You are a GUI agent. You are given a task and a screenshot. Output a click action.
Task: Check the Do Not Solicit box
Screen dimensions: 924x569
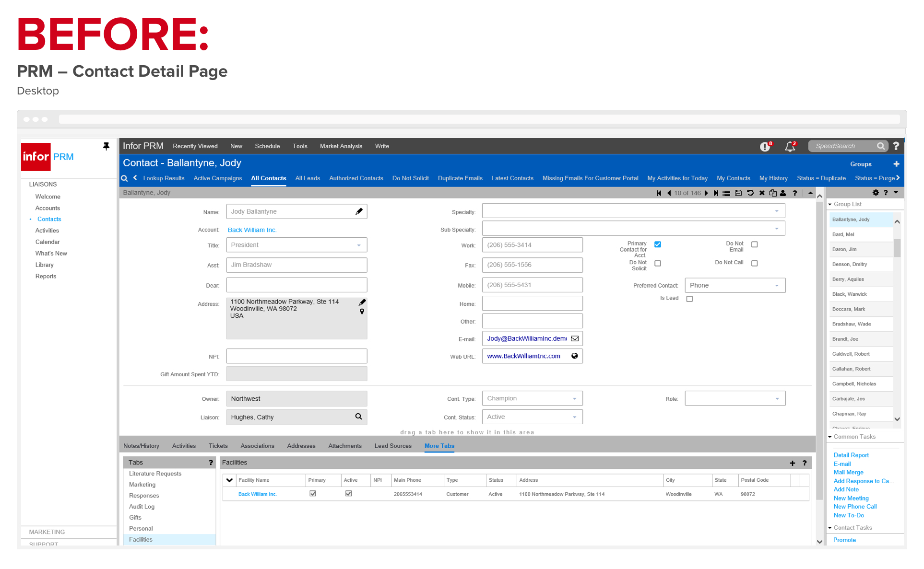658,263
